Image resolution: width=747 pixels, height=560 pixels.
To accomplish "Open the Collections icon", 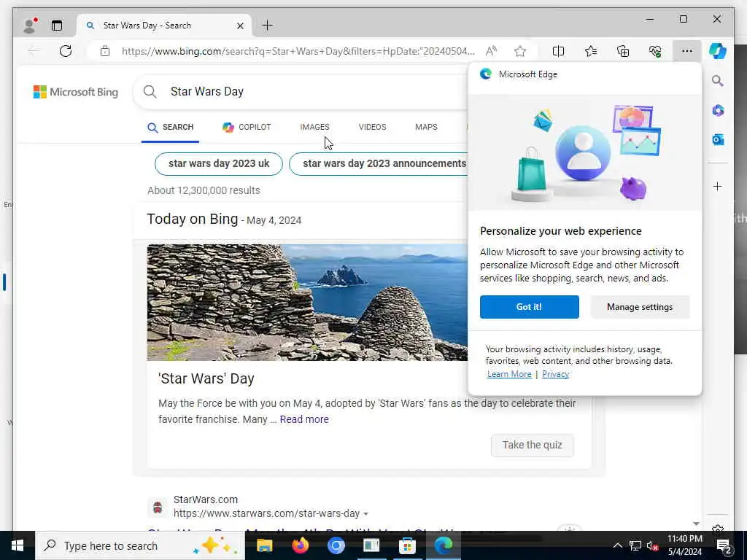I will 623,51.
